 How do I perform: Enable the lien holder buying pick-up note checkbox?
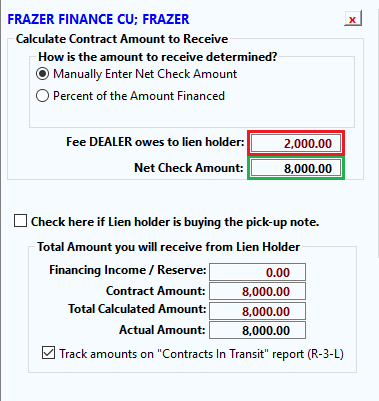click(x=20, y=221)
